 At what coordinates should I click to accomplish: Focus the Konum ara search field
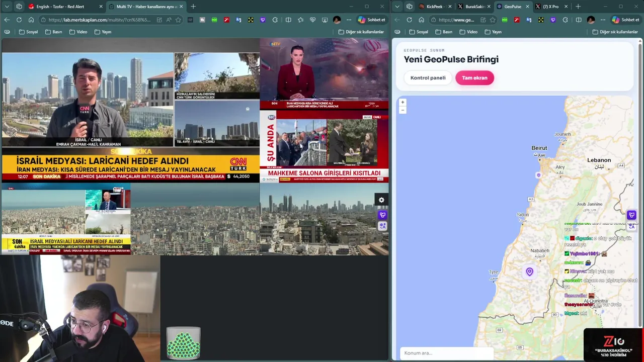[447, 353]
